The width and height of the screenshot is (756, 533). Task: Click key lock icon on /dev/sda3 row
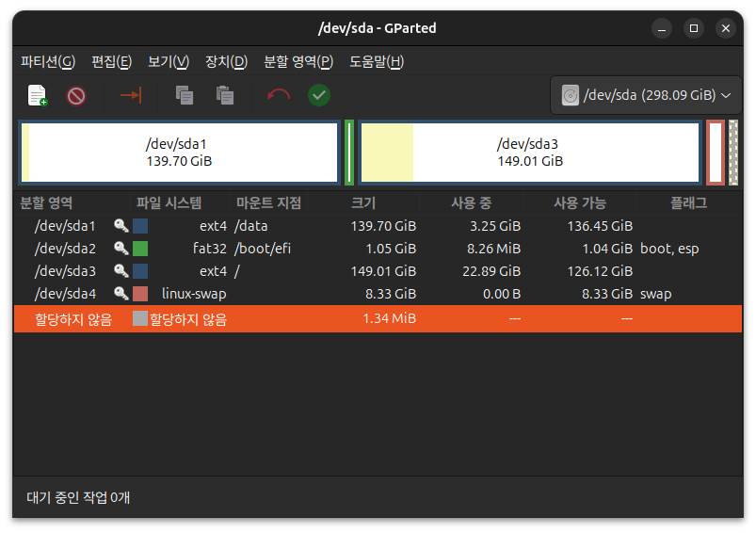click(121, 271)
